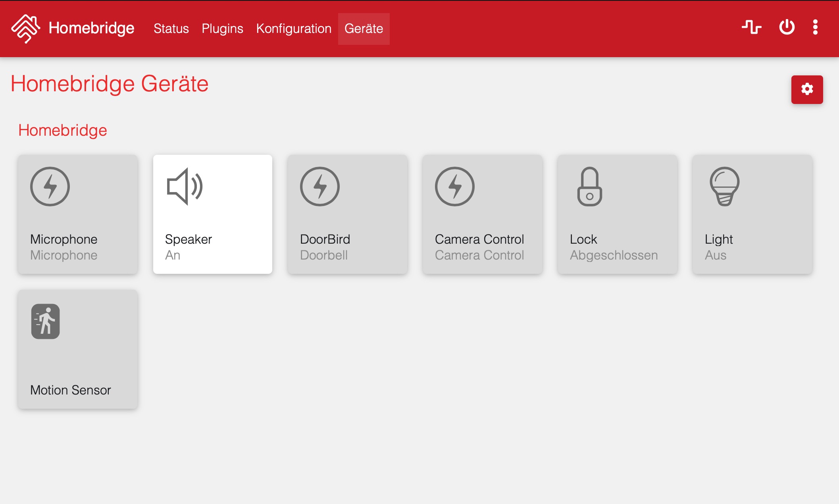Click the Light Aus status text
This screenshot has height=504, width=839.
716,255
